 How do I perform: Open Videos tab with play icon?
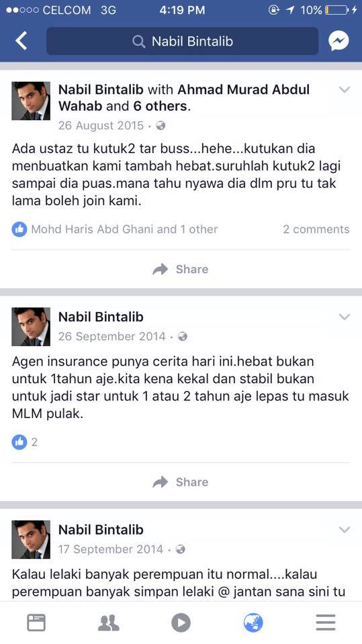181,623
